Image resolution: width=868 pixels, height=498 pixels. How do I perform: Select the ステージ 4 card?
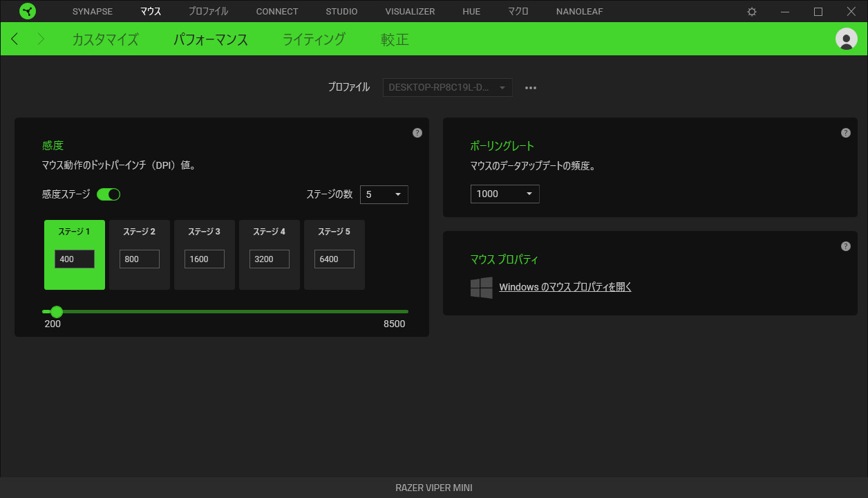[x=270, y=255]
